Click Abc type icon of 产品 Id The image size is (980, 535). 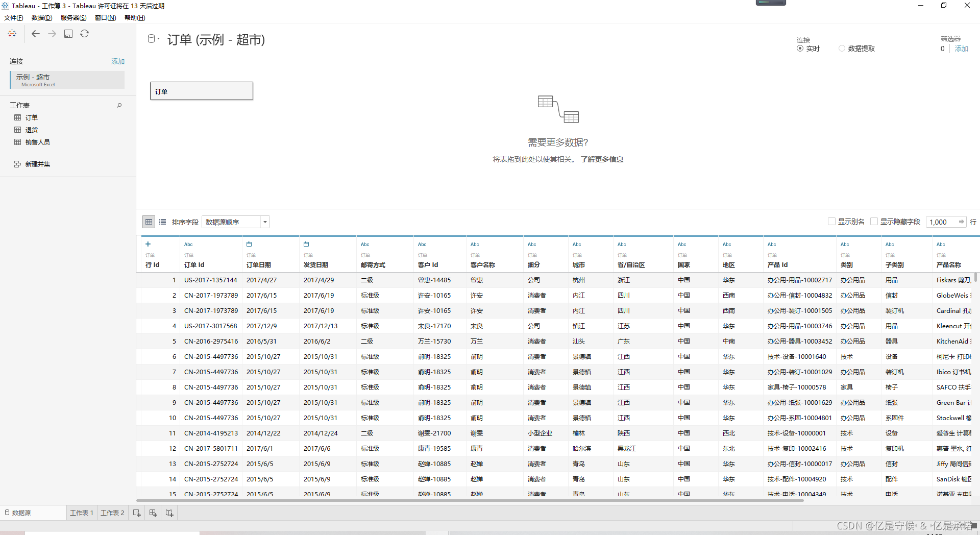pos(772,244)
